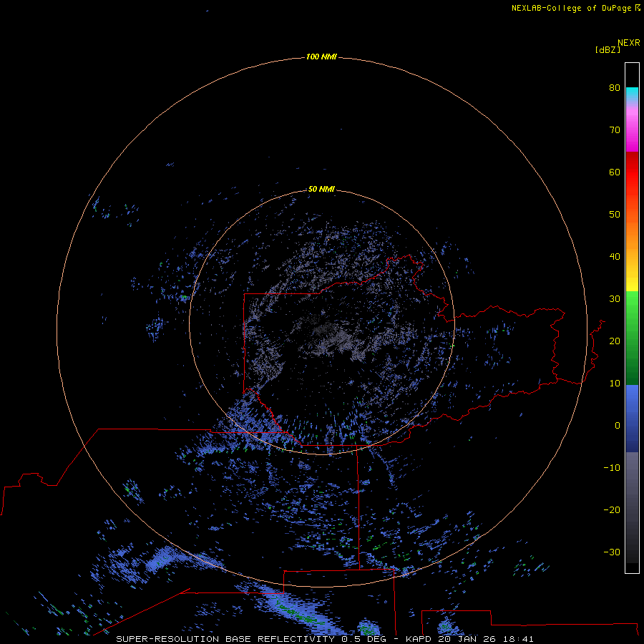Image resolution: width=644 pixels, height=644 pixels.
Task: Click the 0 value on dBZ scale
Action: tap(618, 426)
